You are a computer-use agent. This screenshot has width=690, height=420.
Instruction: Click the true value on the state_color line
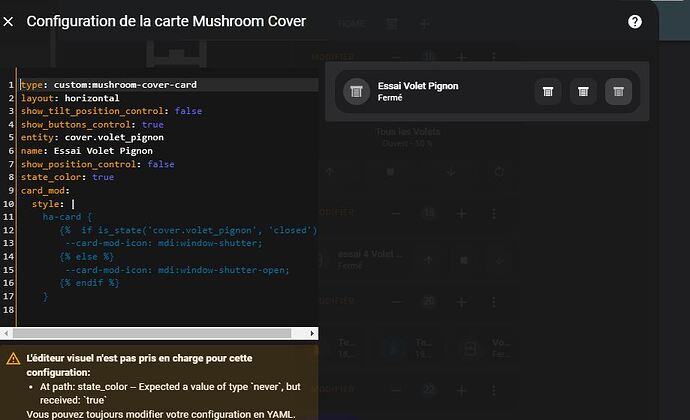[x=103, y=177]
